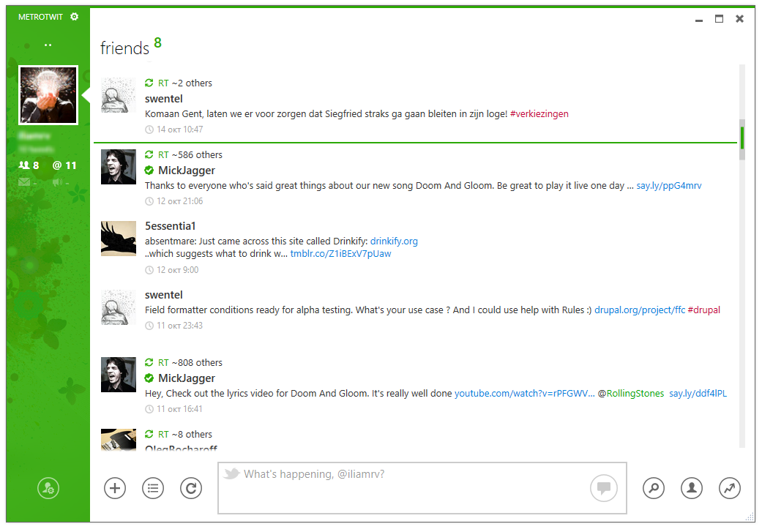Open the user profile lookup icon

(692, 488)
